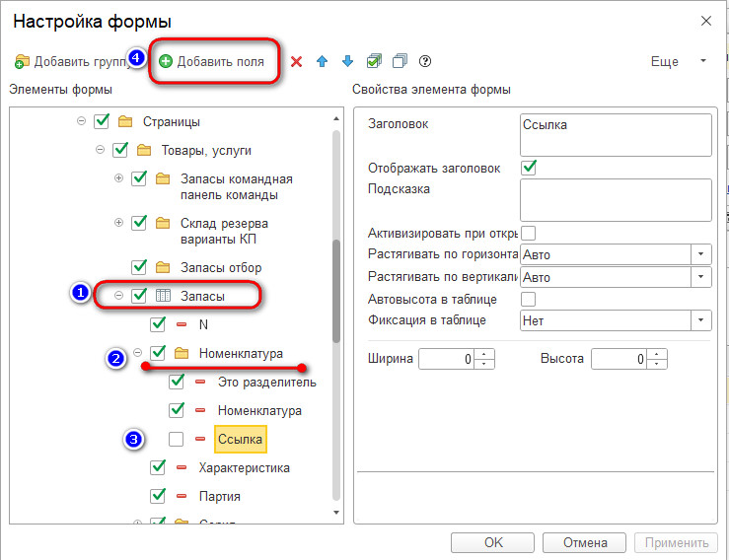Uncheck the Товары, услуги checkbox
Screen dimensions: 729x560
click(120, 150)
